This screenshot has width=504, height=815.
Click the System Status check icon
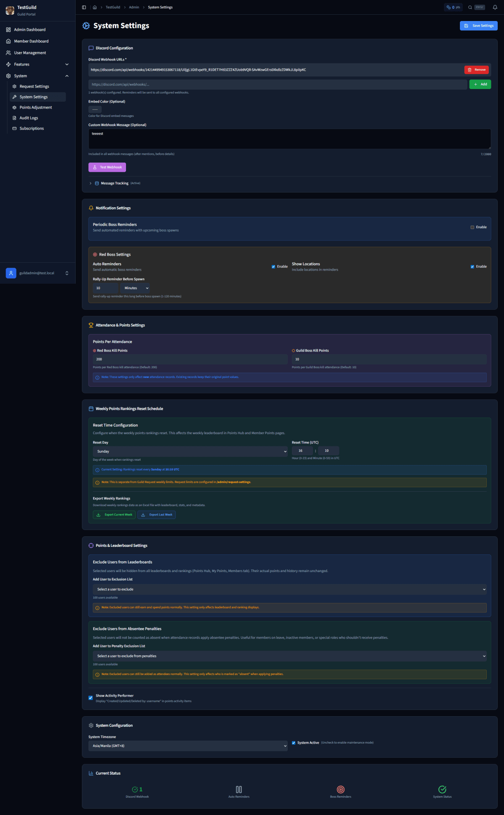pyautogui.click(x=442, y=789)
